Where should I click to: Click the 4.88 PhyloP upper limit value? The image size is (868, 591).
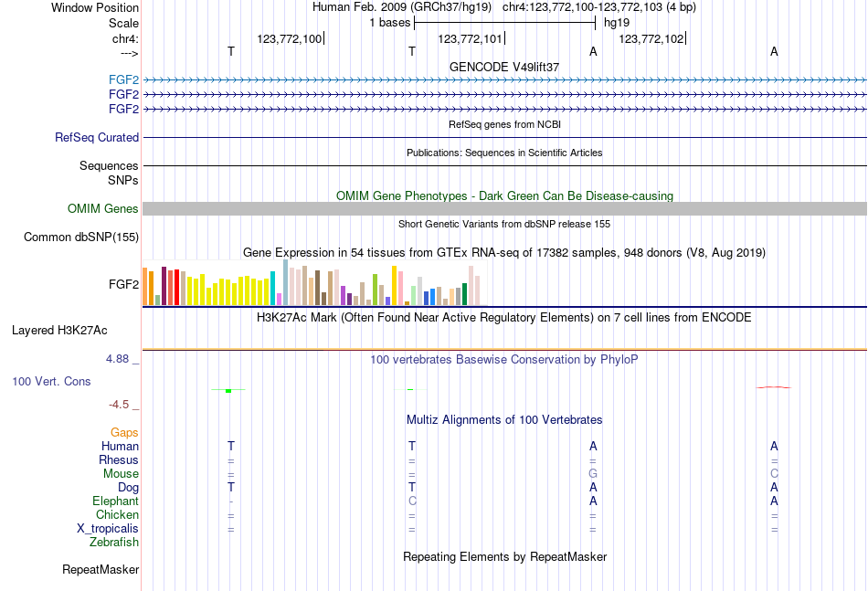tap(117, 359)
